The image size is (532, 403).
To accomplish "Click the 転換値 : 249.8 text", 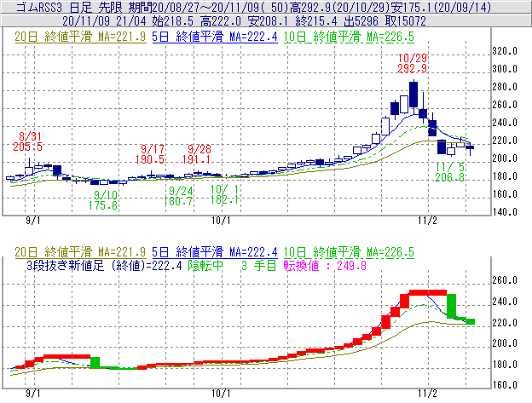I will tap(325, 265).
